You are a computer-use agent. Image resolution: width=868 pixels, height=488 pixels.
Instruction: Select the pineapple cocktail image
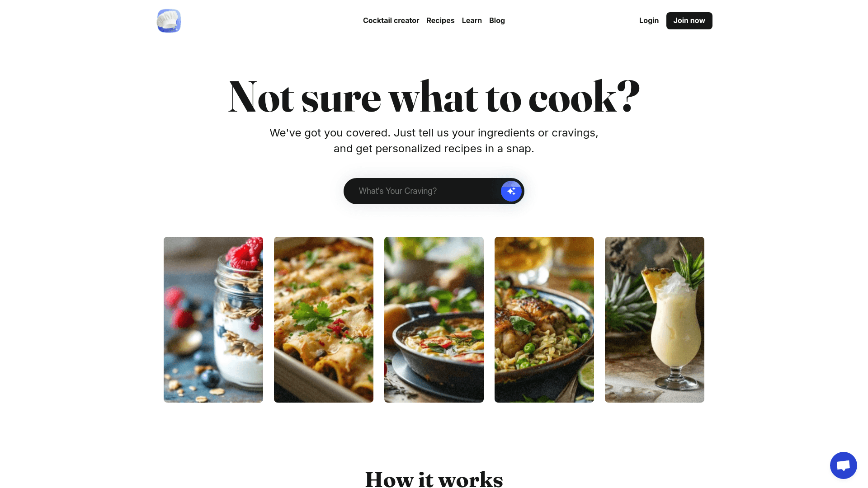[655, 319]
